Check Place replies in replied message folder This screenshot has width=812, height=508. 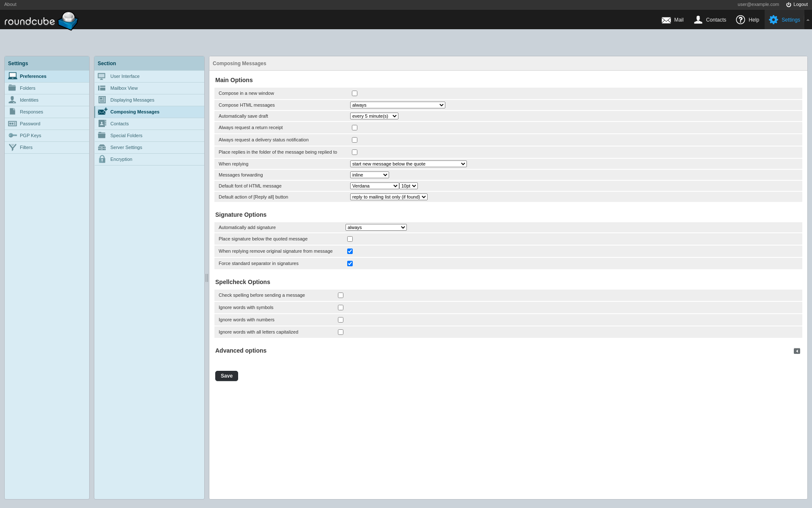(354, 152)
